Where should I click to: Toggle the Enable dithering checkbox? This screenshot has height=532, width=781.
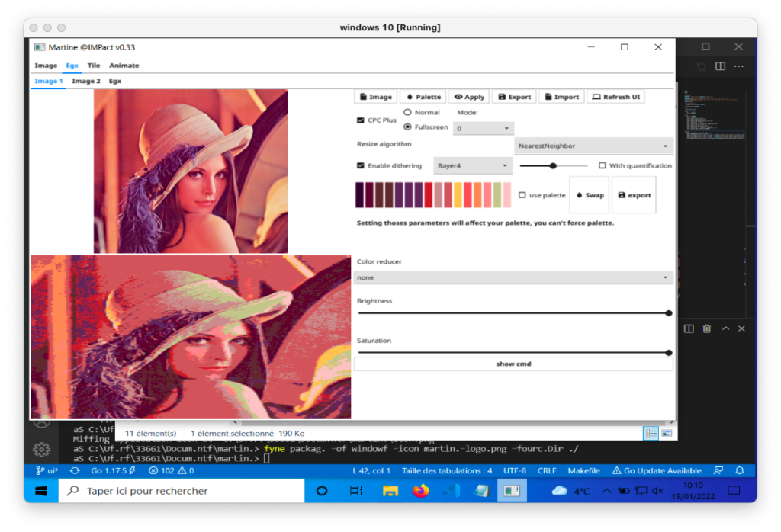point(361,165)
